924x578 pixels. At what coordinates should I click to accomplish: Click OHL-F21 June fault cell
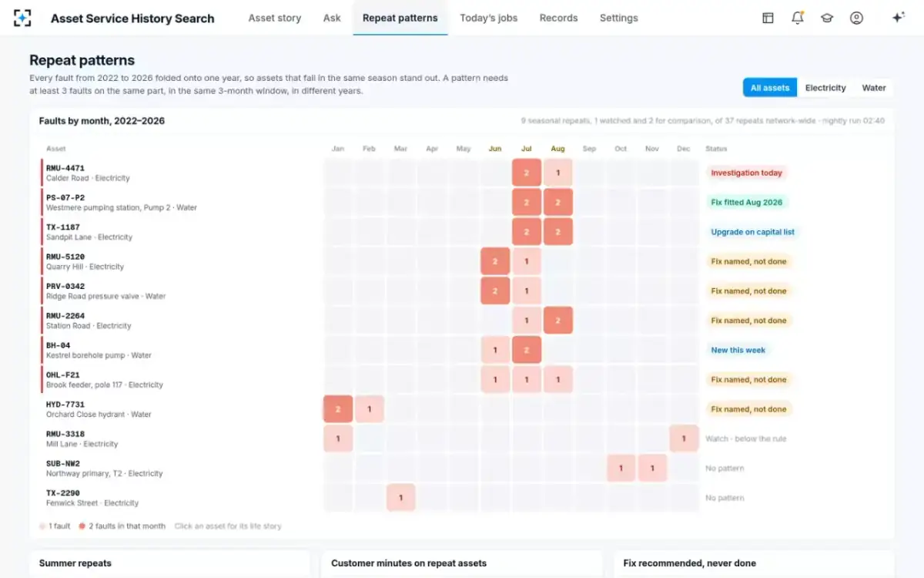tap(495, 380)
